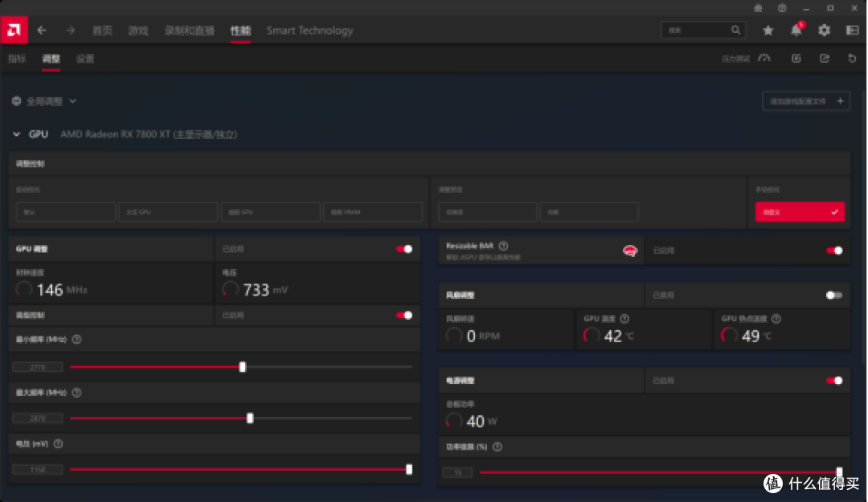Click the 添加游戏配置文件 button
The image size is (868, 502).
tap(806, 101)
